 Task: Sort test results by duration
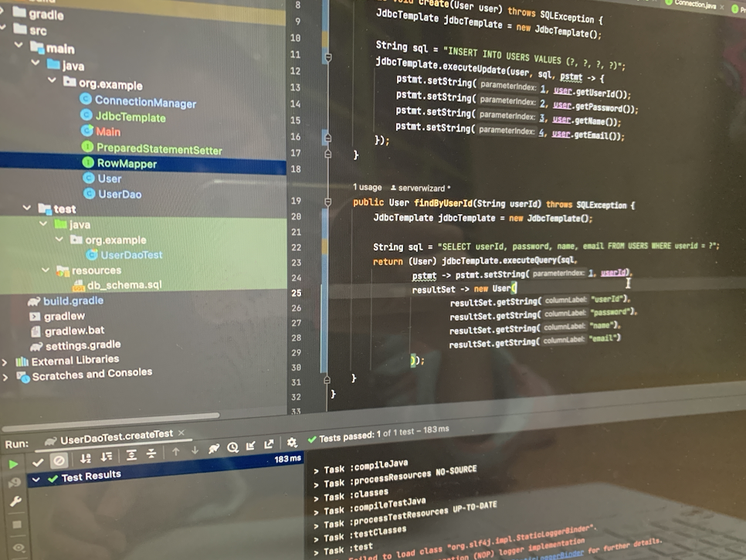[107, 457]
